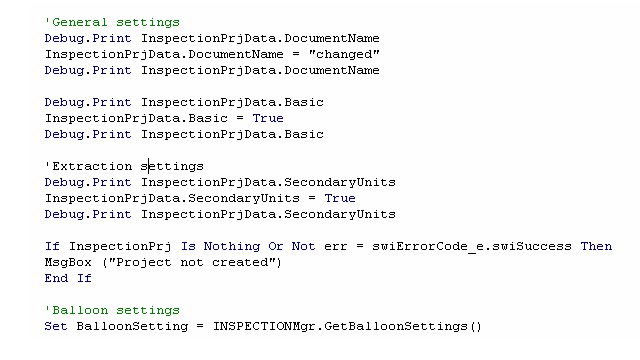Click the second Debug.Print InspectionPrjData.Basic line
This screenshot has height=360, width=640.
pos(184,134)
